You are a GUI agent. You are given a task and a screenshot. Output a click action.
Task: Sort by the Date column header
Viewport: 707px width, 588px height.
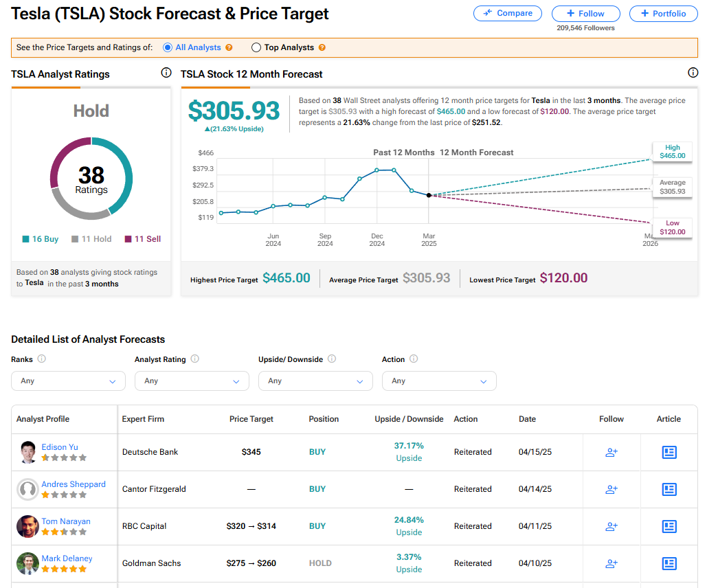pos(527,419)
